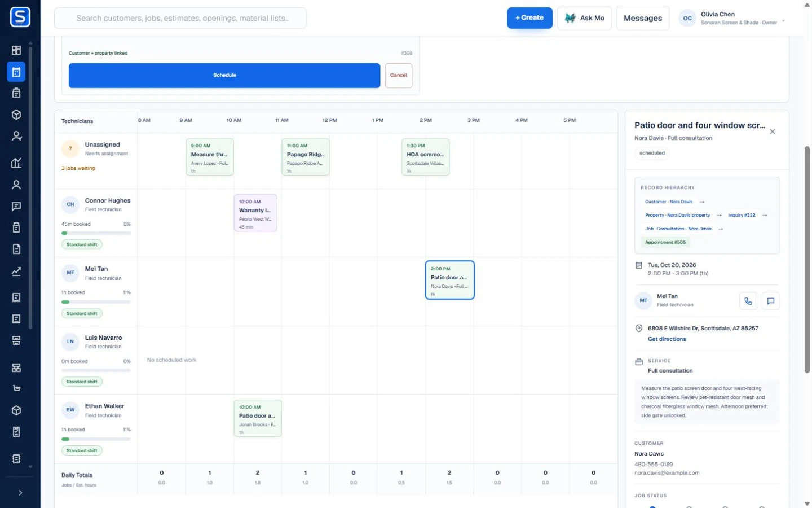Screen dimensions: 812x508
Task: Click the Ask Mo mascot icon
Action: (x=570, y=18)
